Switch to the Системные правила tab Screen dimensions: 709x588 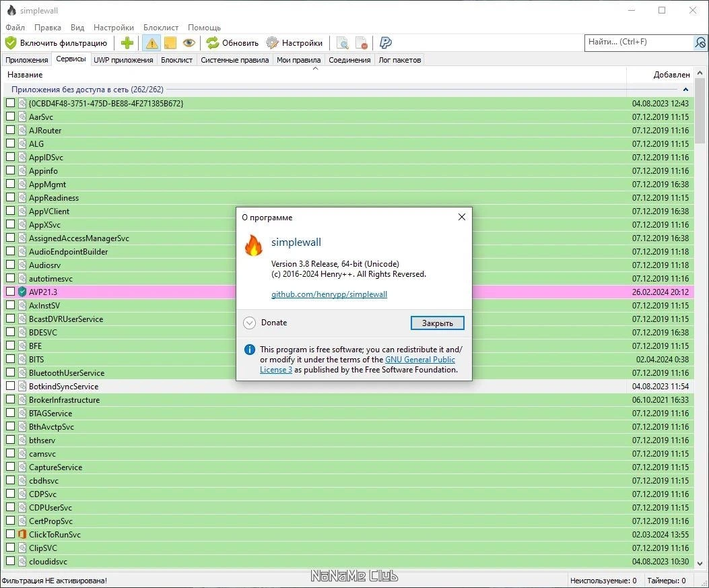point(235,60)
